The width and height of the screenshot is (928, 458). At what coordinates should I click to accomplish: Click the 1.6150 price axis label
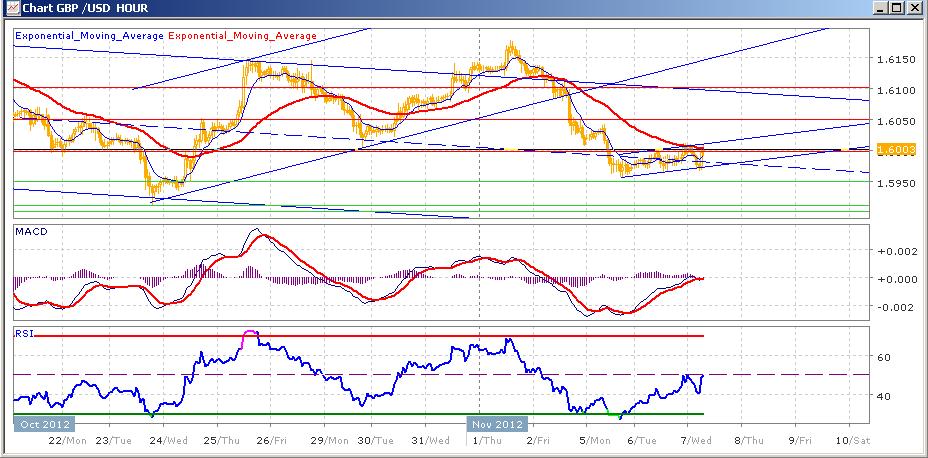point(897,59)
